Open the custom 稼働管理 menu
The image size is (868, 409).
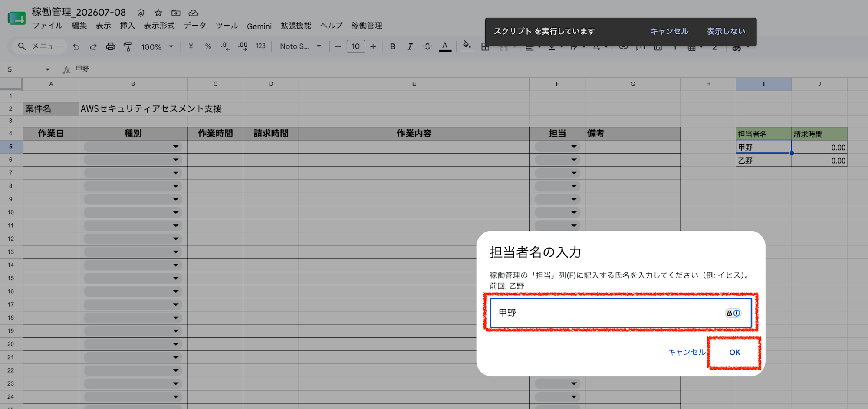click(367, 26)
